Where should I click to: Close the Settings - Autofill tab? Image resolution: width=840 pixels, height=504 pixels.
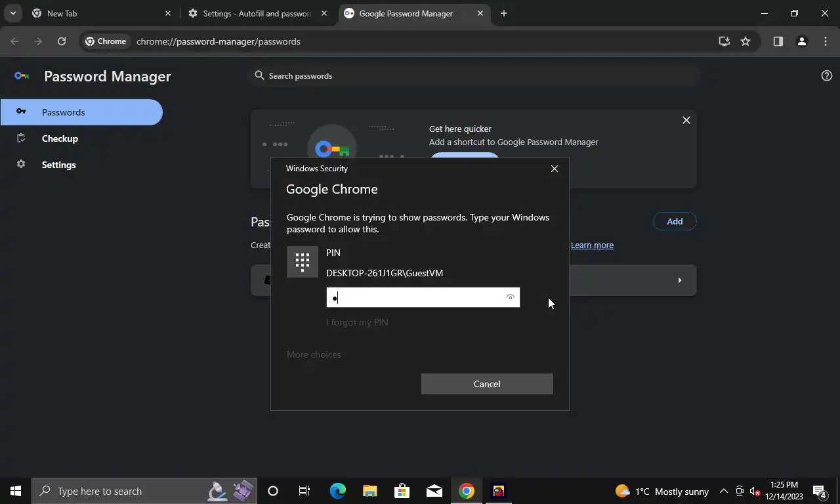pyautogui.click(x=324, y=13)
